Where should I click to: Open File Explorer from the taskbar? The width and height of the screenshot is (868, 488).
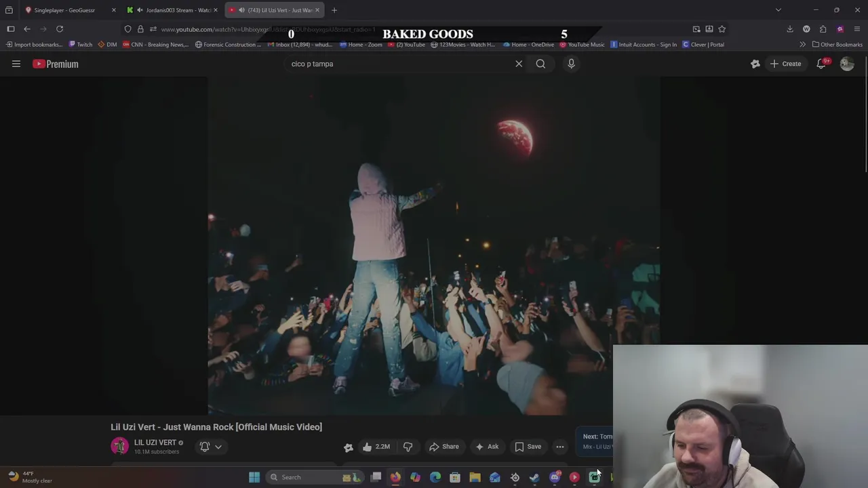click(x=475, y=477)
